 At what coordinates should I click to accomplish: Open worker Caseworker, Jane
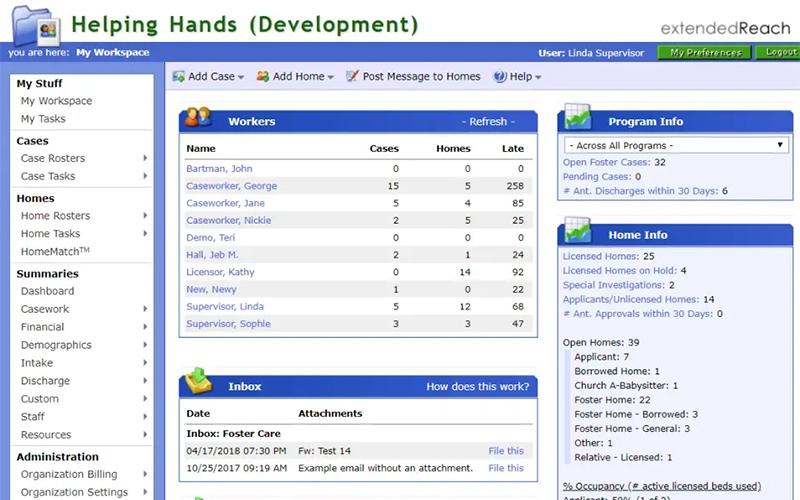coord(225,203)
